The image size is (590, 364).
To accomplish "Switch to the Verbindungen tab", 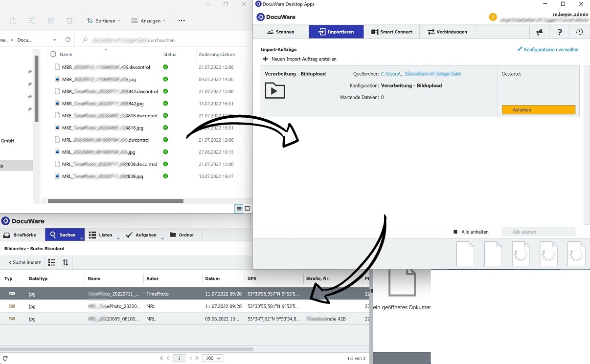I will tap(447, 32).
